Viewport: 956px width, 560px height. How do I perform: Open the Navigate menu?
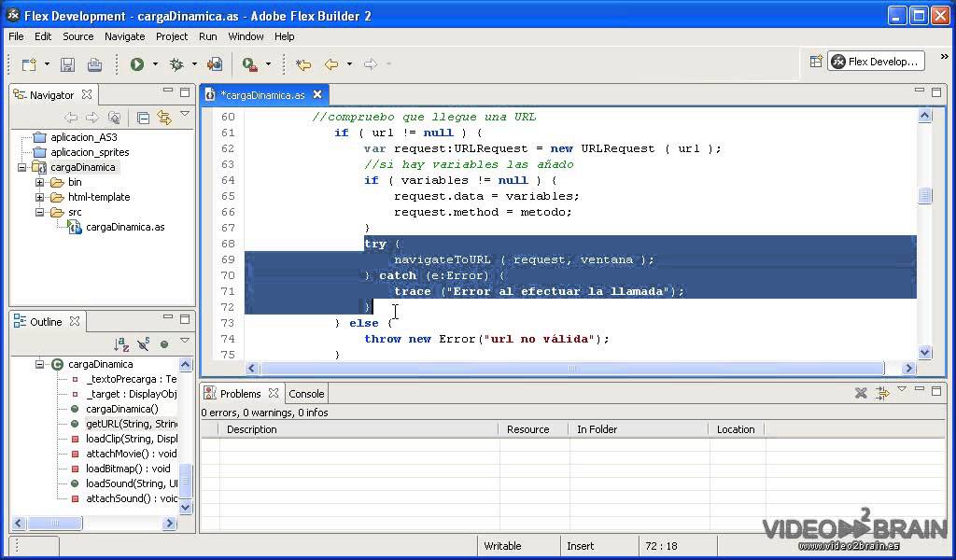pos(124,36)
